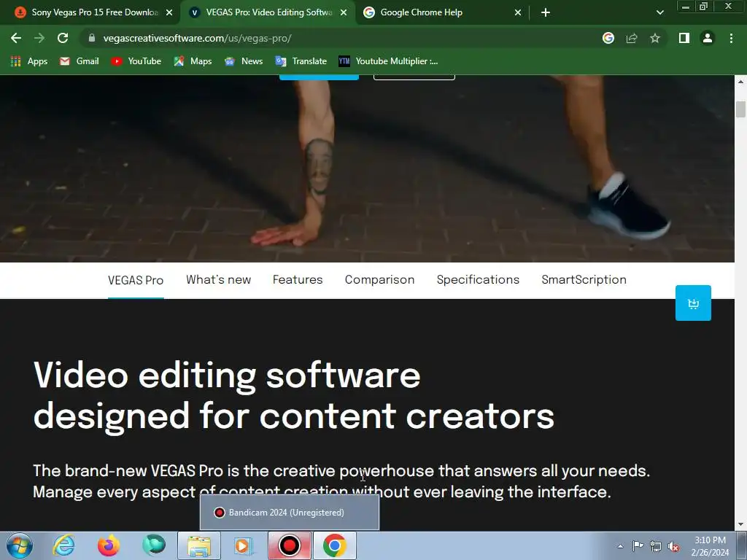Open the network status tray icon
This screenshot has width=747, height=560.
(656, 546)
